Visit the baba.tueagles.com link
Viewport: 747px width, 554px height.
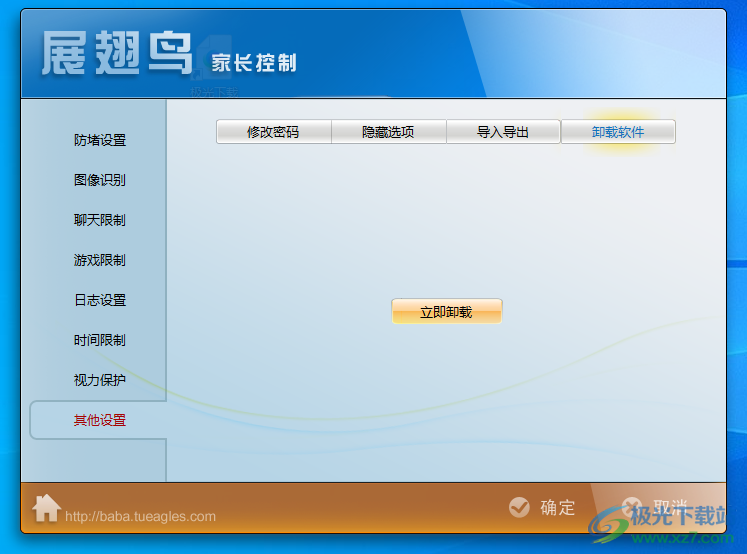141,516
